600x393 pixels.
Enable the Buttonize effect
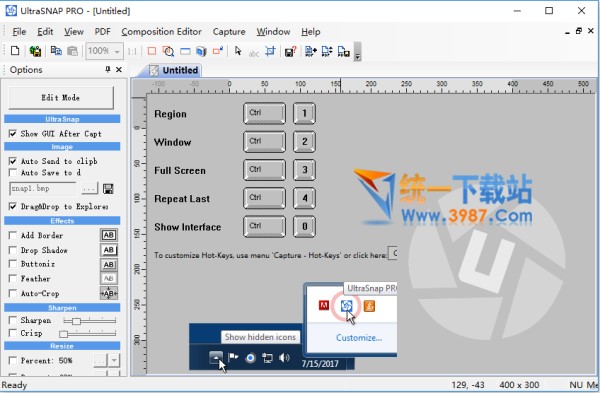13,264
